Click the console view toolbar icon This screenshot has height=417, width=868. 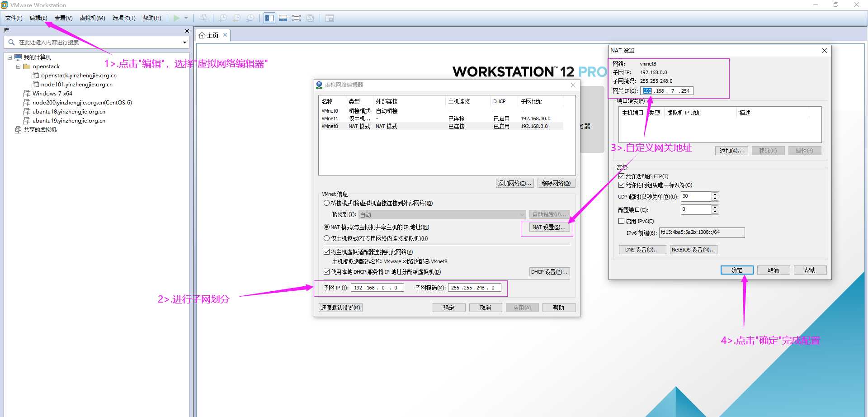pyautogui.click(x=330, y=18)
